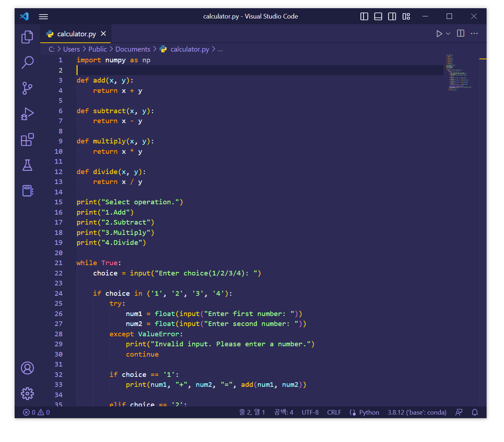The height and width of the screenshot is (442, 504).
Task: Change the indentation spaces setting
Action: tap(283, 412)
